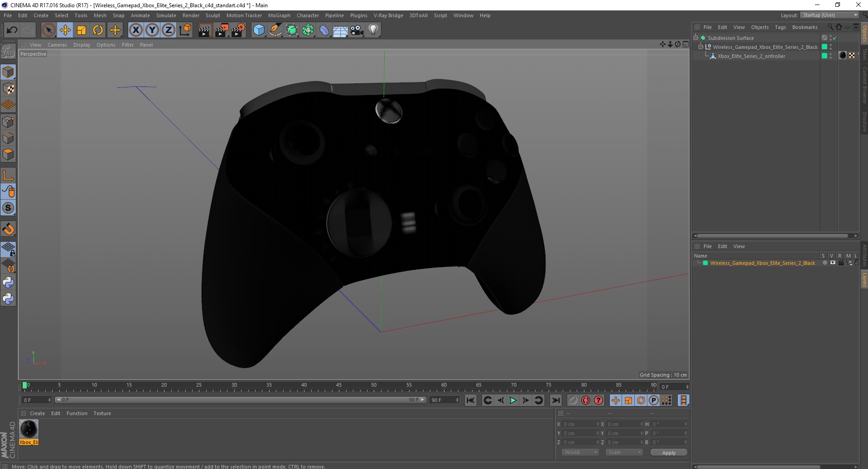
Task: Select the Live Selection tool
Action: 48,30
